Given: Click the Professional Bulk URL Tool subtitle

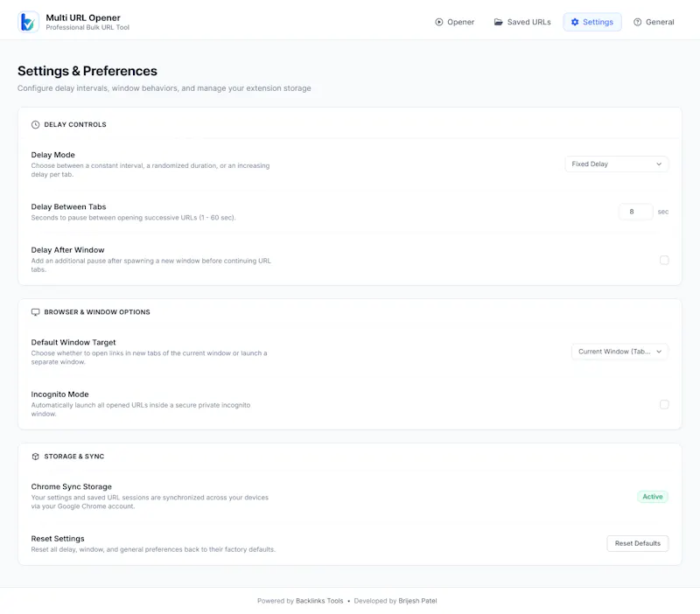Looking at the screenshot, I should (x=87, y=27).
